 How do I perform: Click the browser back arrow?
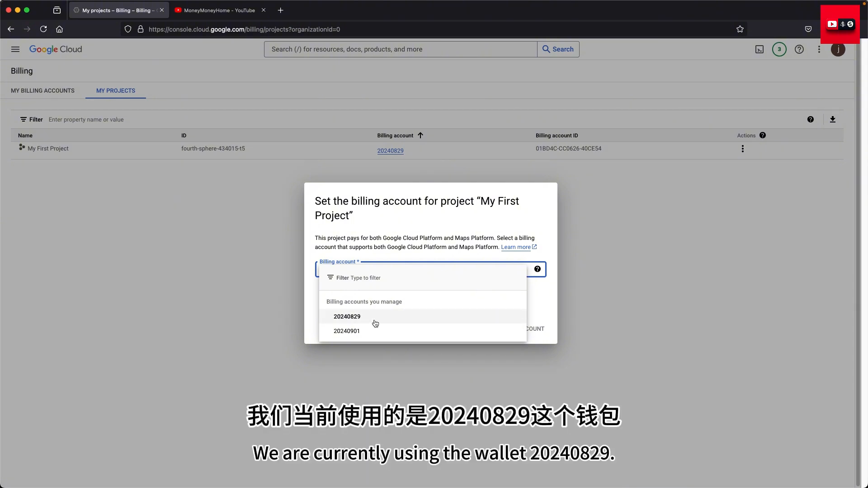[11, 29]
